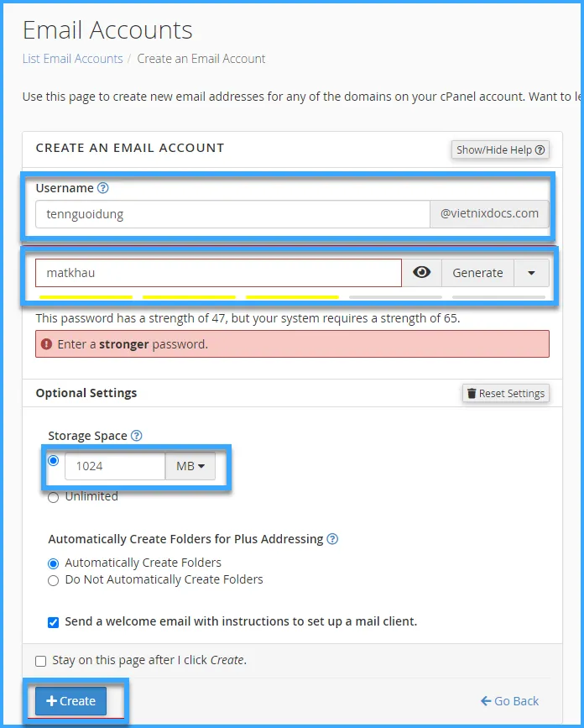Select the 1024 MB storage radio button
The image size is (584, 728).
click(54, 461)
